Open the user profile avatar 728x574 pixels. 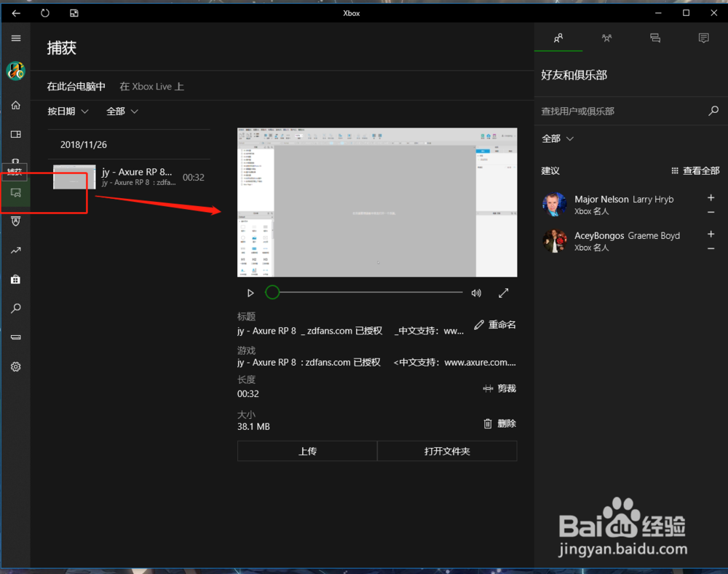16,71
